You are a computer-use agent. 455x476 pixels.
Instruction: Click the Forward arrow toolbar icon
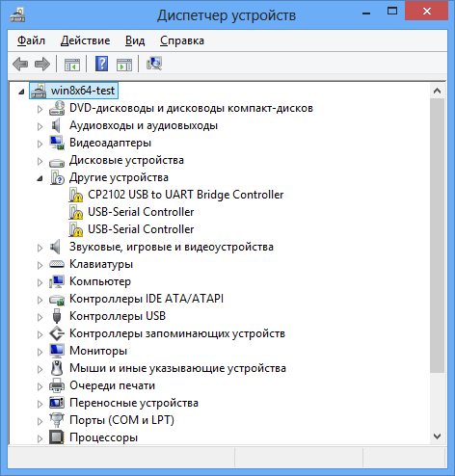tap(42, 64)
